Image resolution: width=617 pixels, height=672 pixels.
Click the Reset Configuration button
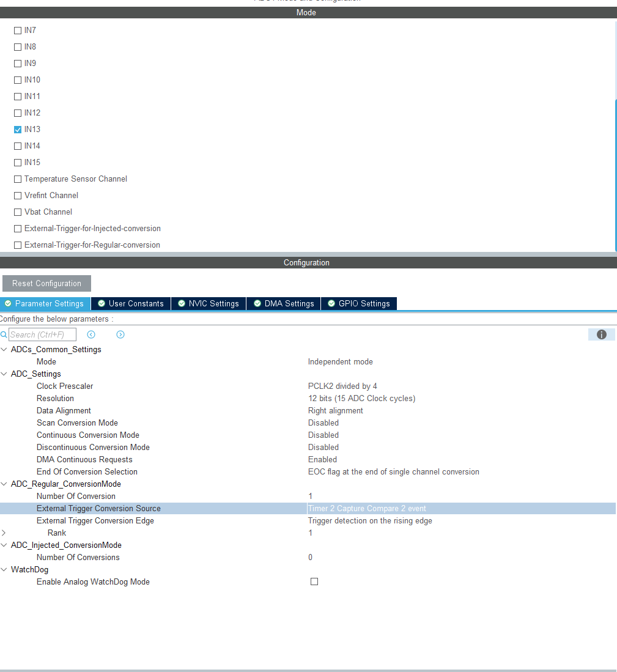coord(46,283)
